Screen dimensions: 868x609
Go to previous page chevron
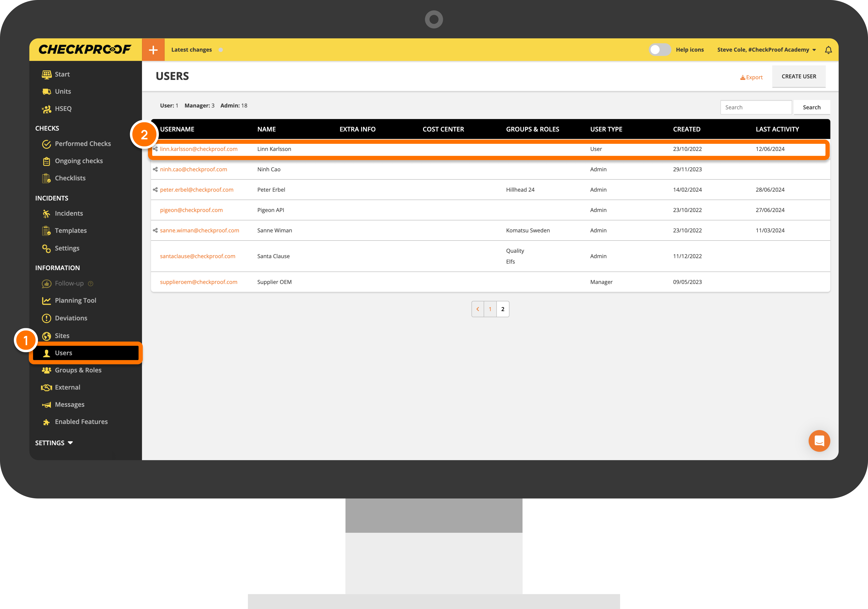478,309
